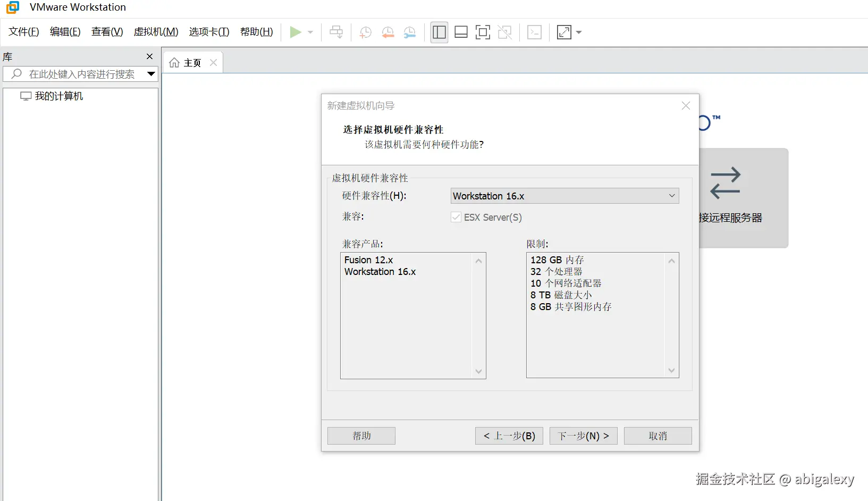Toggle the thumbnail bar icon
The image size is (868, 501).
(460, 32)
